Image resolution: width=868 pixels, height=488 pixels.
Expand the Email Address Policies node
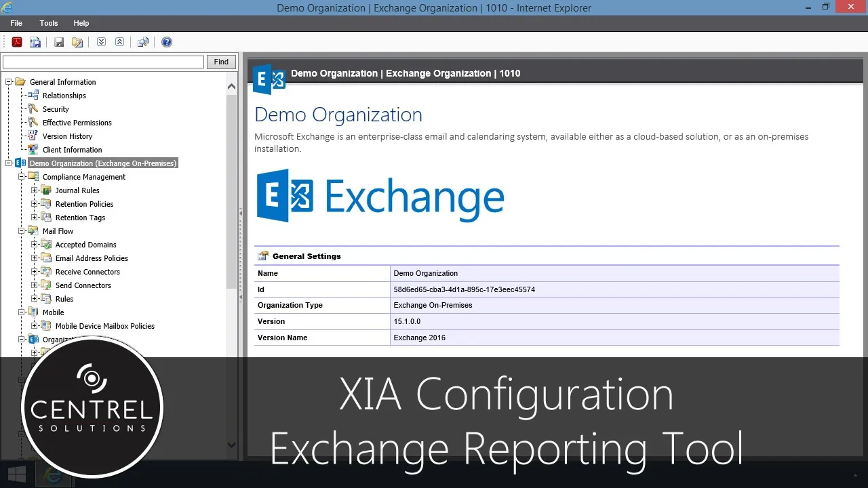click(35, 258)
